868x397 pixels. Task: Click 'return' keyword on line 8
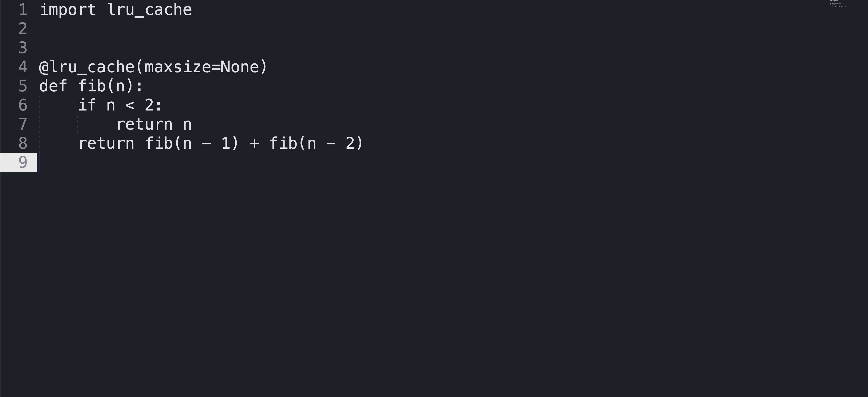(x=106, y=143)
